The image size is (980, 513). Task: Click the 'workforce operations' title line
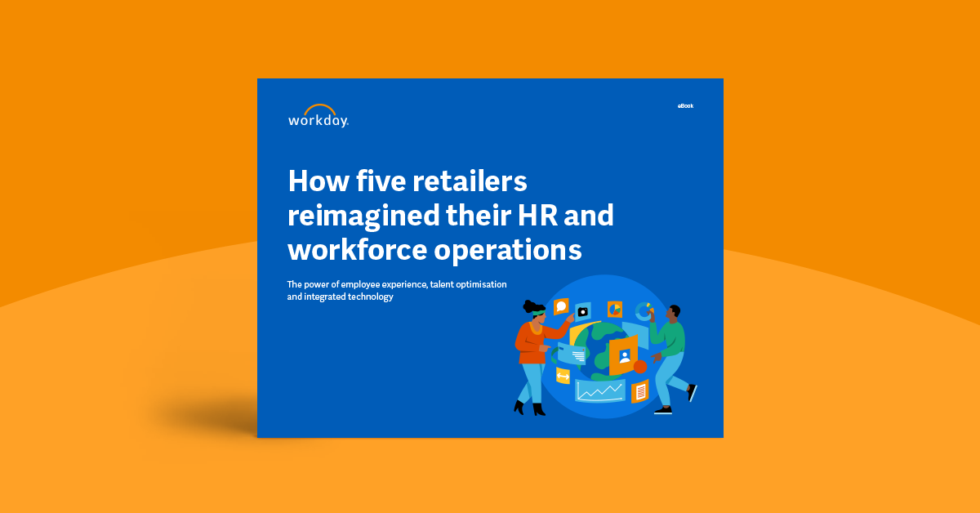434,249
